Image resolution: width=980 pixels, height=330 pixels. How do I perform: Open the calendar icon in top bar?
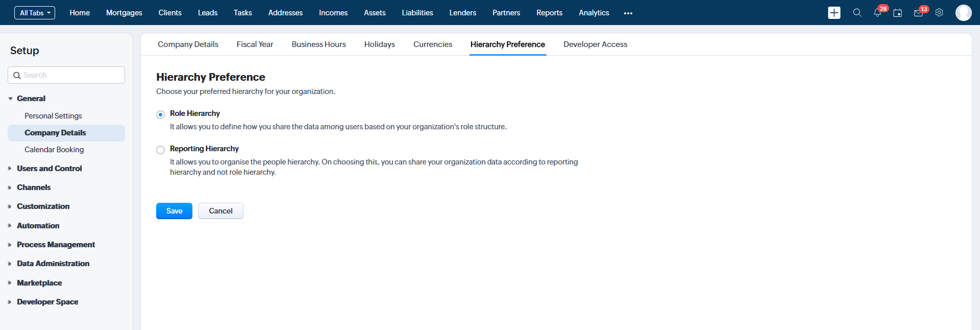[x=897, y=13]
